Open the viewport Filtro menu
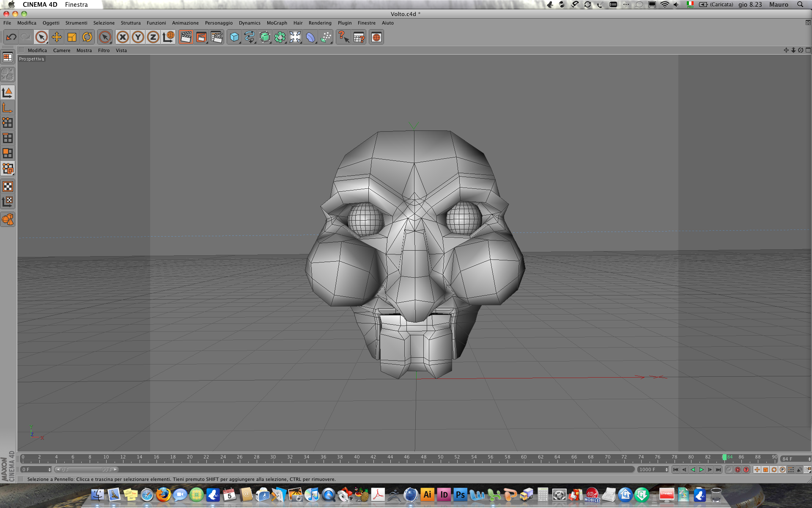The height and width of the screenshot is (508, 812). [x=104, y=50]
